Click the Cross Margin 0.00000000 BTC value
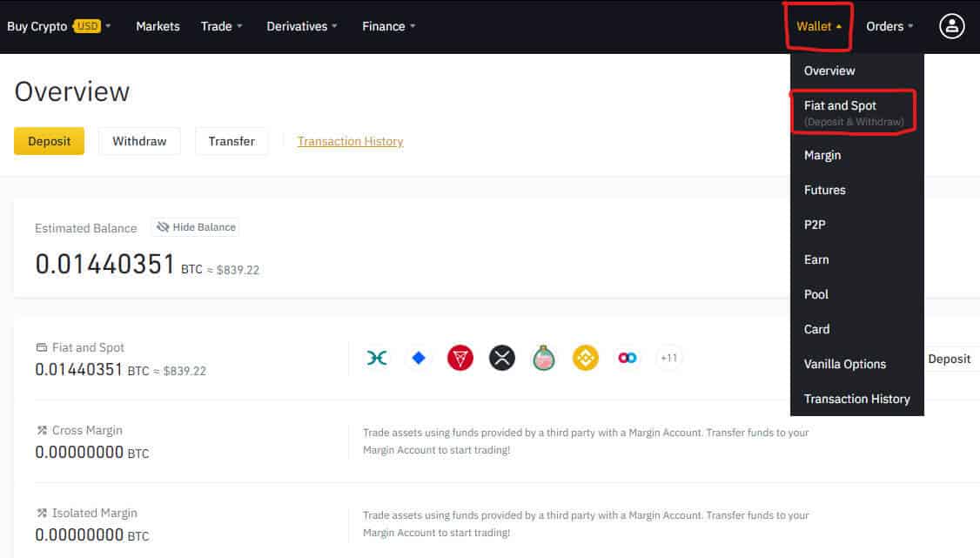Screen dimensions: 980x558 (92, 453)
